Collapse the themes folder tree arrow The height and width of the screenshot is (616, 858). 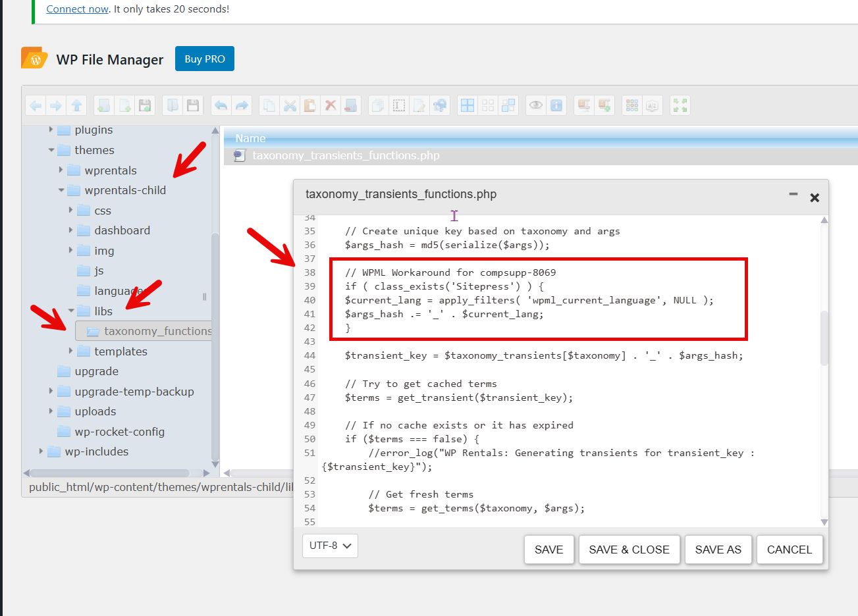[x=51, y=150]
